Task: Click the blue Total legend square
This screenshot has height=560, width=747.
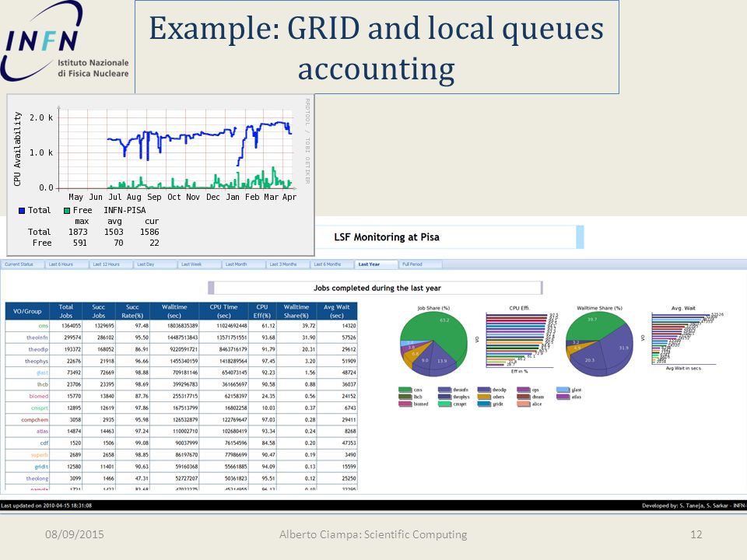Action: (x=22, y=211)
